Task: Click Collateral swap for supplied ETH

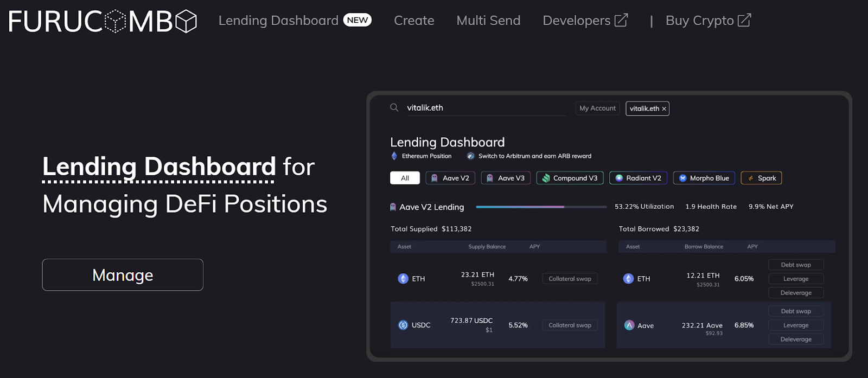Action: tap(570, 279)
